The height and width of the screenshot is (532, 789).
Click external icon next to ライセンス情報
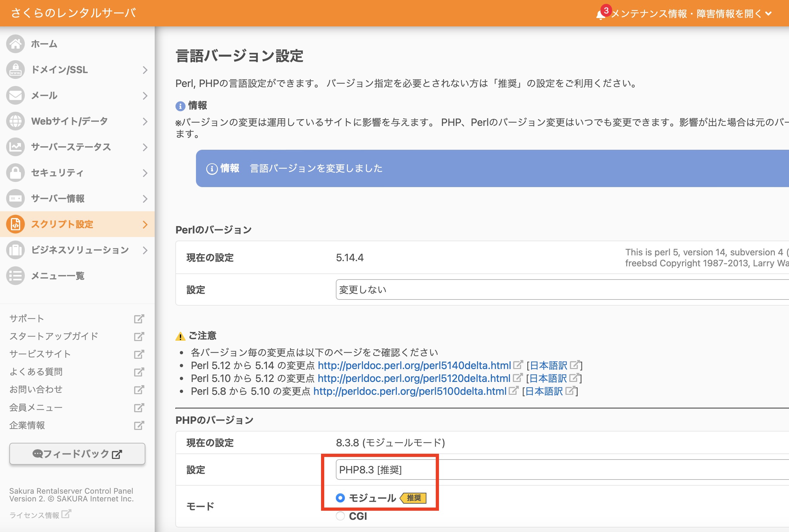pyautogui.click(x=66, y=514)
